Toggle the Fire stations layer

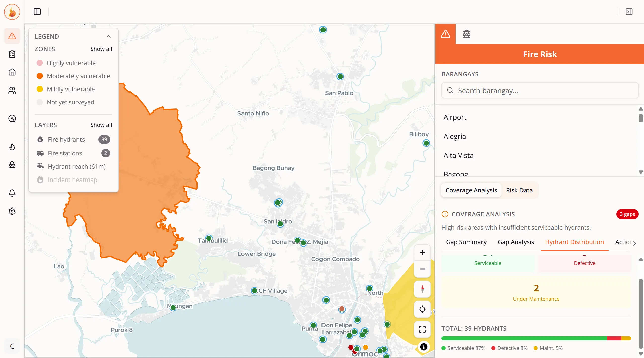(x=73, y=153)
